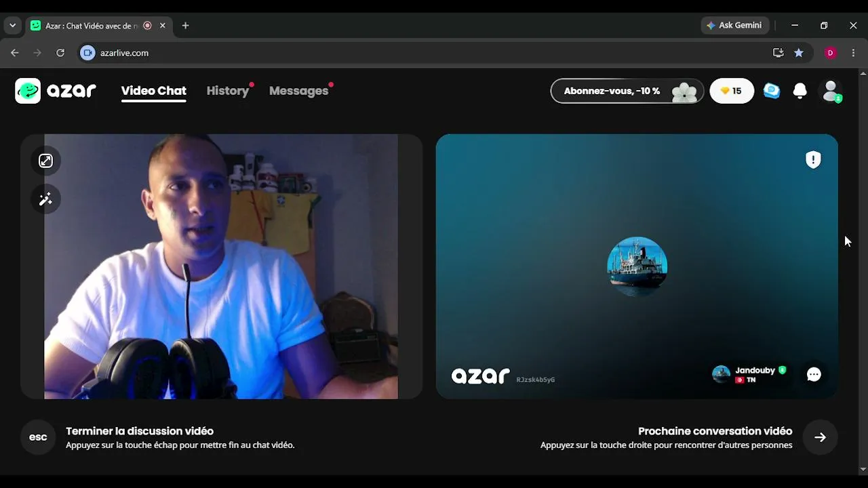868x488 pixels.
Task: Open the blue chat icon in header
Action: pyautogui.click(x=772, y=91)
